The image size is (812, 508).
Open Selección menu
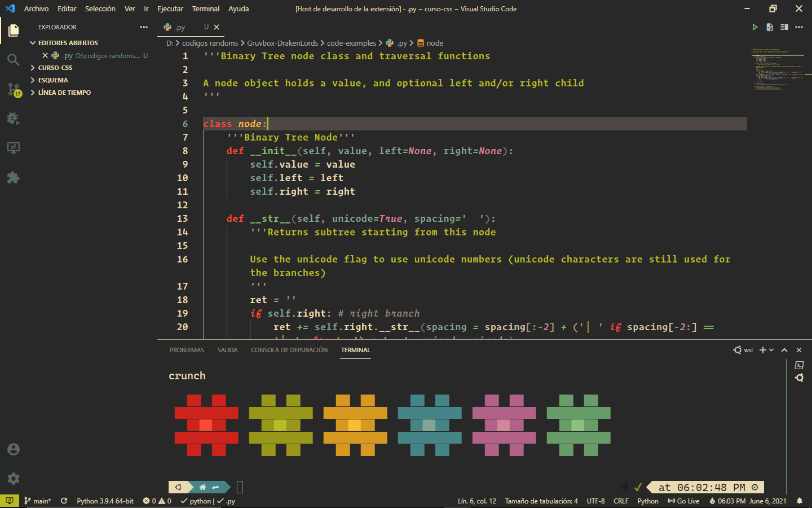(100, 8)
